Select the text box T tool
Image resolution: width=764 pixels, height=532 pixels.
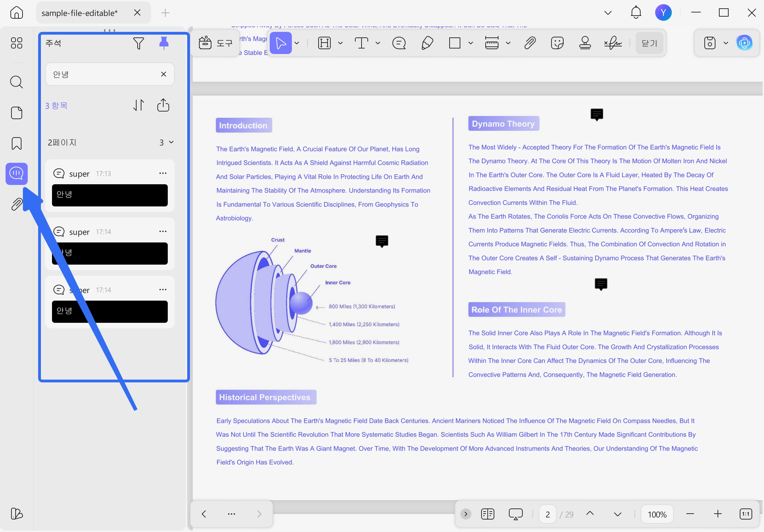[x=362, y=43]
